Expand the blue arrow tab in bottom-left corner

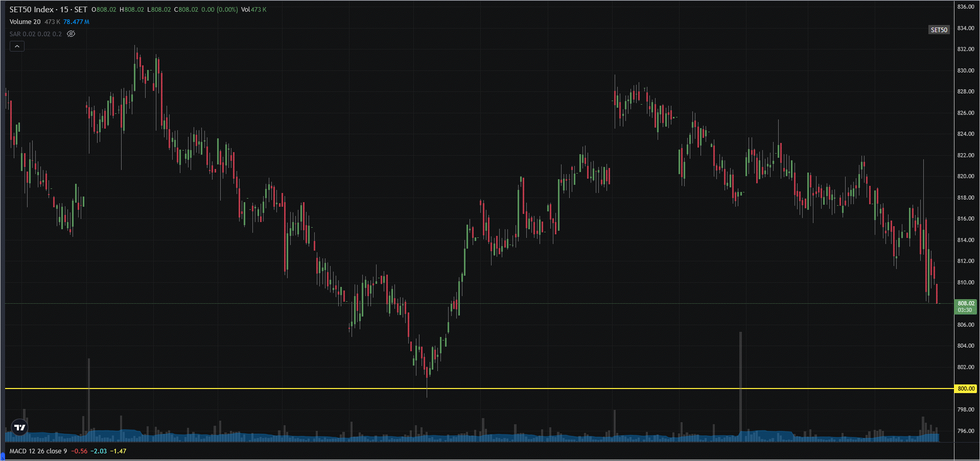pos(3,456)
